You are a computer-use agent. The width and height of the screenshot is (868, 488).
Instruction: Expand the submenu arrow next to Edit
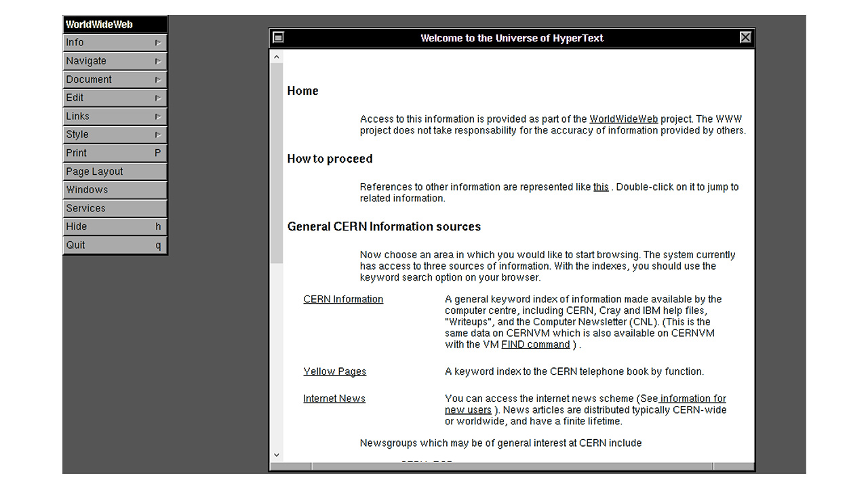tap(157, 98)
